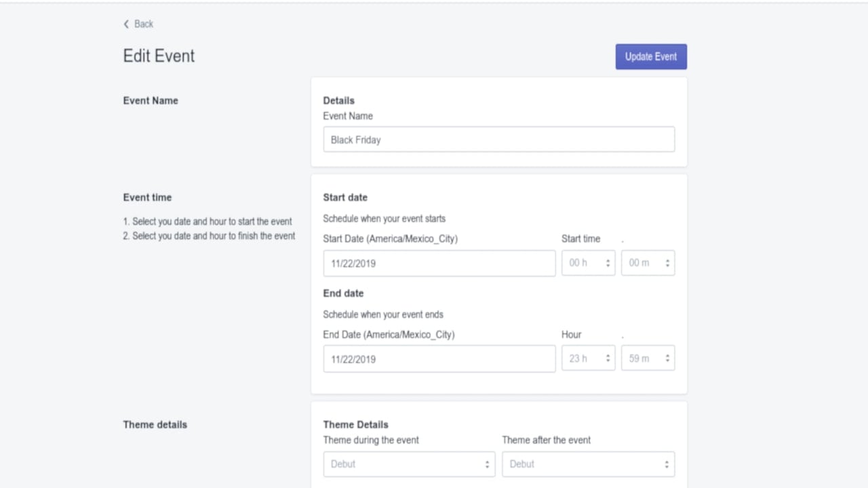The height and width of the screenshot is (488, 868).
Task: Click stepper arrows on 00 h selector
Action: pos(608,264)
